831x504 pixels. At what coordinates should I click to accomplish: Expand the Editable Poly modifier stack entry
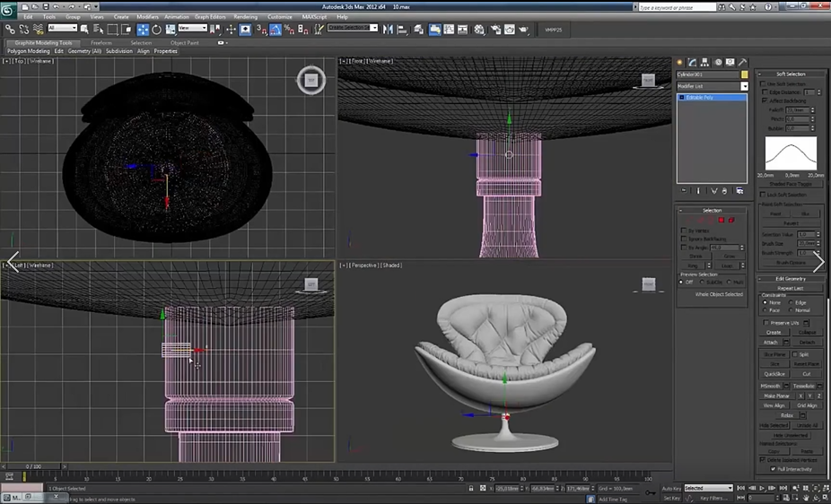click(x=681, y=98)
